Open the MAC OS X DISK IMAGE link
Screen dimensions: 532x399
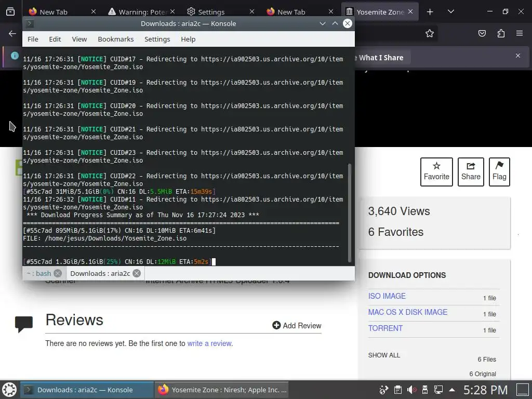pyautogui.click(x=408, y=312)
